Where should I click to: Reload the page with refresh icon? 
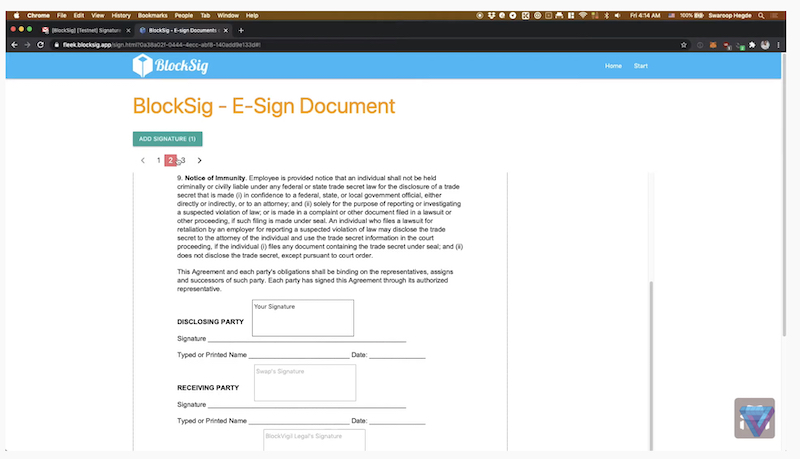coord(40,45)
